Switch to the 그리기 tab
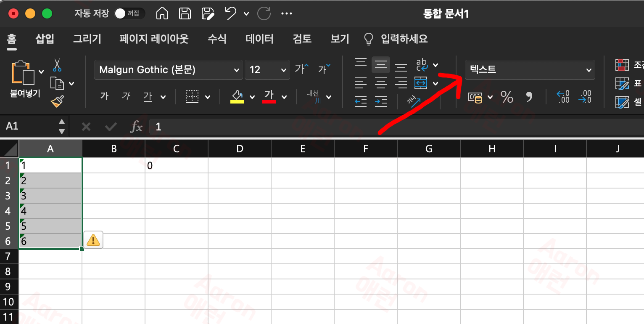 (x=87, y=39)
